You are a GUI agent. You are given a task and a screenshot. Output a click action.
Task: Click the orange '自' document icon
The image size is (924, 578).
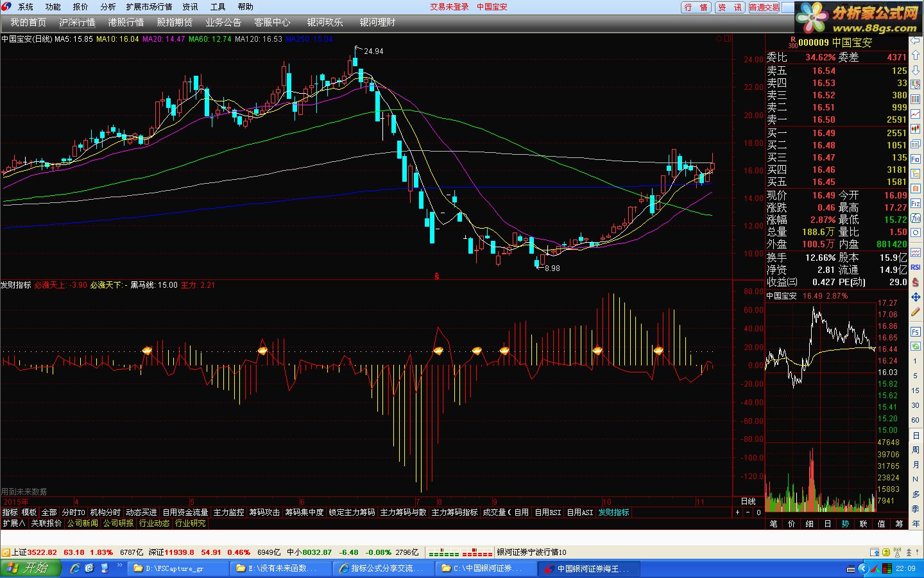point(916,188)
